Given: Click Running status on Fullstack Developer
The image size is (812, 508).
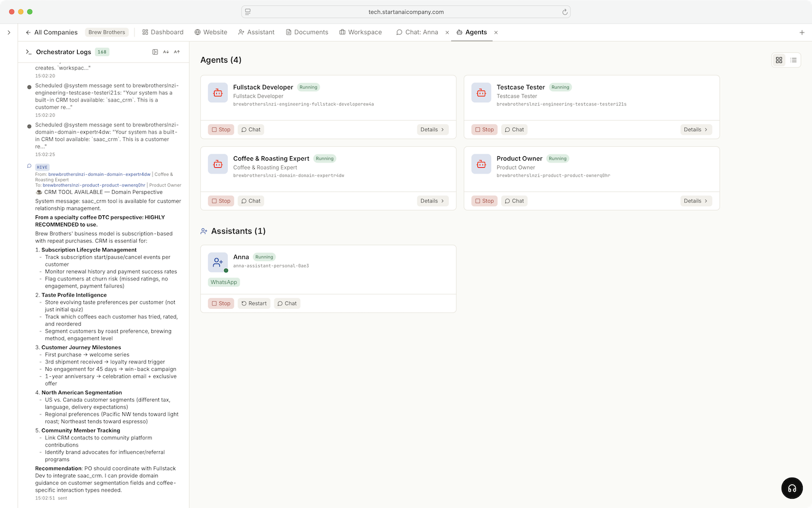Looking at the screenshot, I should click(309, 87).
